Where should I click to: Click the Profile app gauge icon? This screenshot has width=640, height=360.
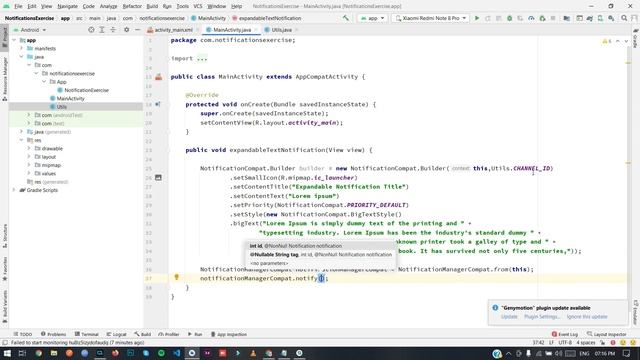point(531,18)
